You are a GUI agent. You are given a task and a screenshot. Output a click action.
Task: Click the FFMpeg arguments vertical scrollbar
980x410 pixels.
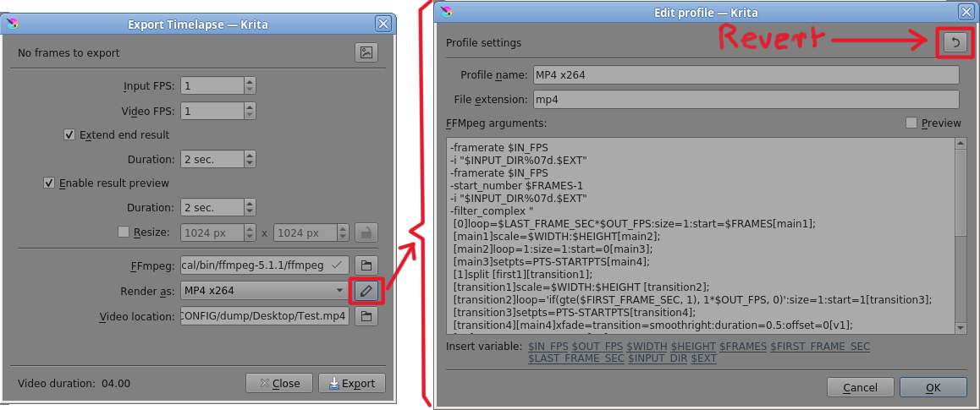click(961, 236)
